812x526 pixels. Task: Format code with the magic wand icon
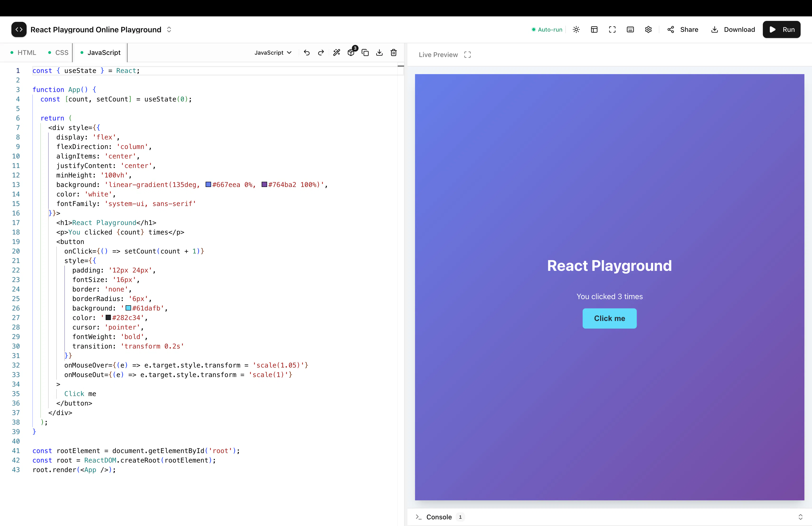pyautogui.click(x=337, y=53)
